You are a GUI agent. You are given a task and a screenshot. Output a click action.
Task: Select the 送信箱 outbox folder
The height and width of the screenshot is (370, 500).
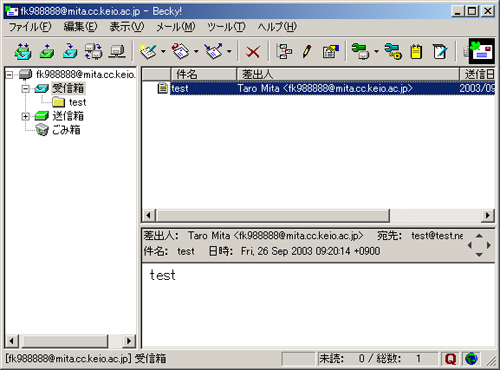(x=68, y=116)
